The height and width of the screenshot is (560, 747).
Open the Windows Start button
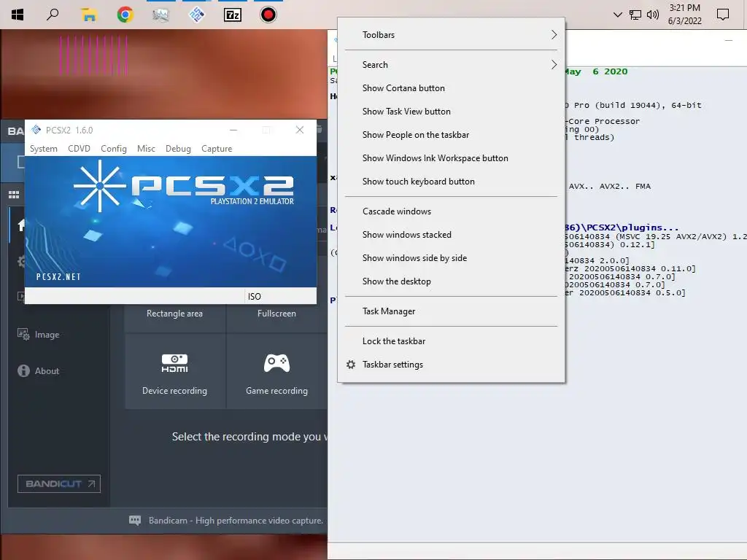click(18, 15)
